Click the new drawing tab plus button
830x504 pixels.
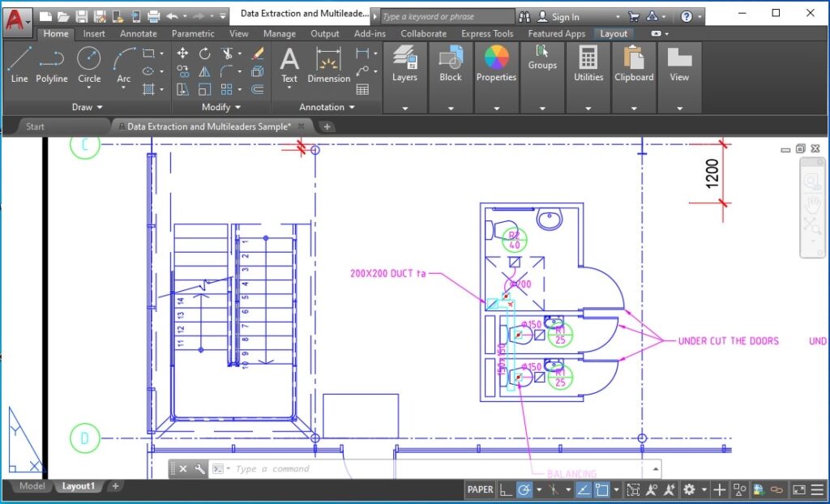coord(327,126)
